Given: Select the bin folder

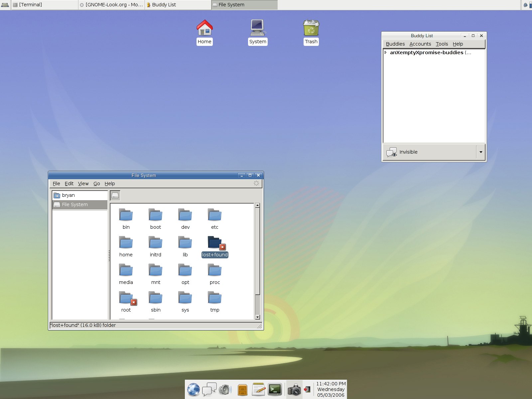Looking at the screenshot, I should 126,219.
